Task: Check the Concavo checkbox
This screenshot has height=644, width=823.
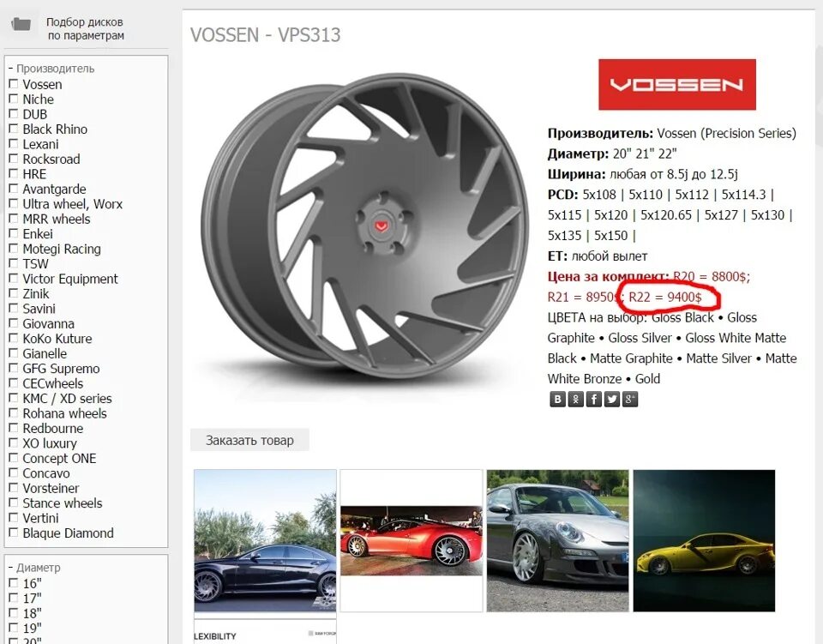Action: click(14, 472)
